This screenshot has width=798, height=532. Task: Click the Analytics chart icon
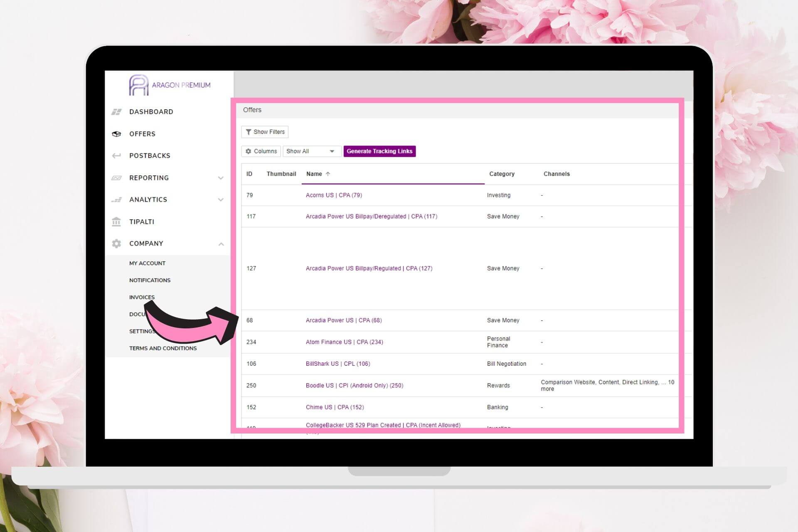tap(116, 200)
